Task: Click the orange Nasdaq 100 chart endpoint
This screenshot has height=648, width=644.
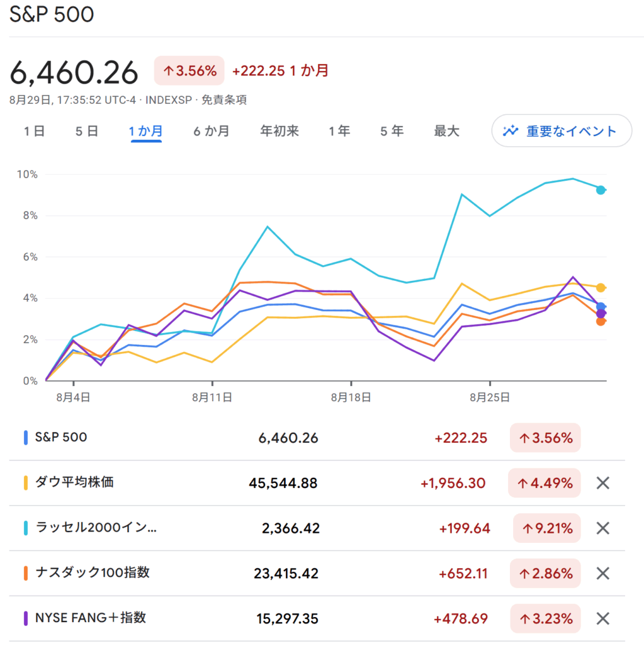Action: point(600,321)
